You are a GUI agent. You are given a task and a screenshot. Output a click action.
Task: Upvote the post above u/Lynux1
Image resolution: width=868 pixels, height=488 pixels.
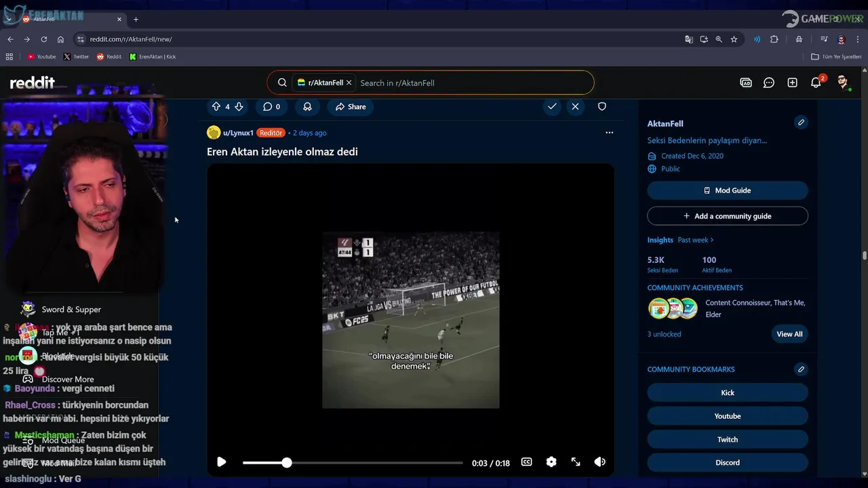(216, 106)
